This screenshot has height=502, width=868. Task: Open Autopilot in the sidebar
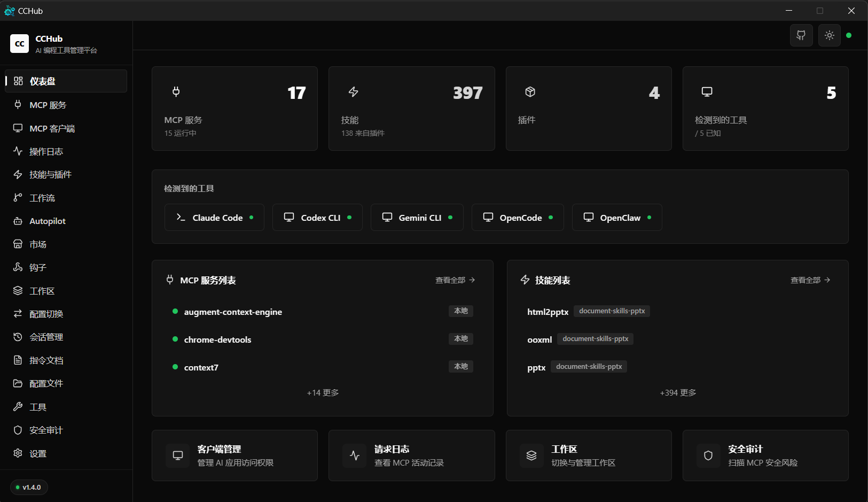pos(47,221)
